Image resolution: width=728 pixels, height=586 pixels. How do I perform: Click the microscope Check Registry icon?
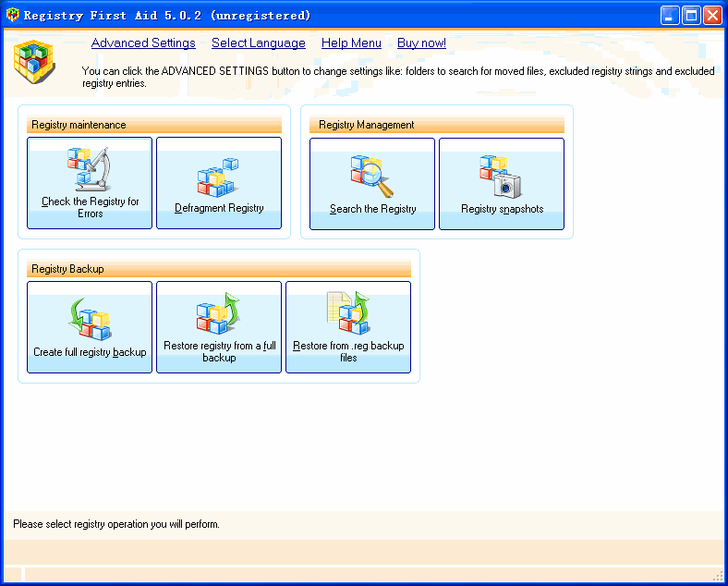(x=89, y=169)
